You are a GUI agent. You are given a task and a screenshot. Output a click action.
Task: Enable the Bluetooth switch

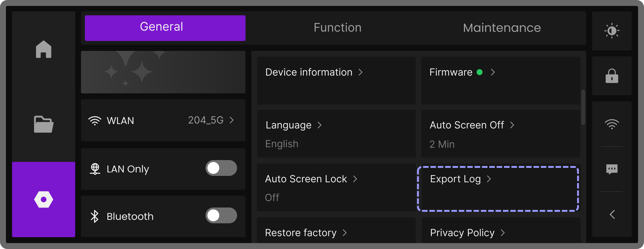(221, 216)
